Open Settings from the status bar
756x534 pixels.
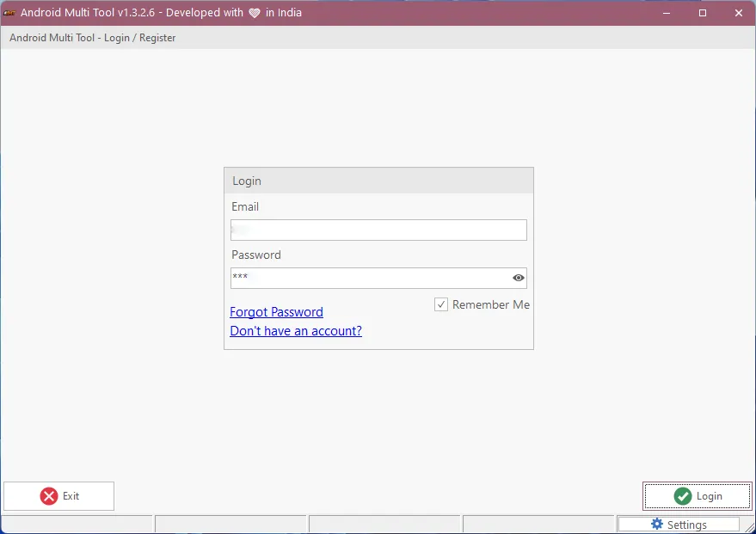[679, 525]
